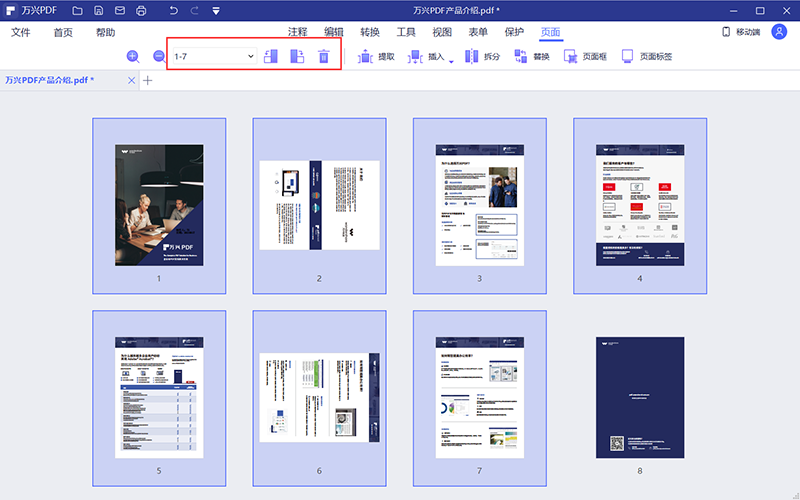Delete selected pages with trash icon
This screenshot has height=500, width=800.
click(x=323, y=57)
